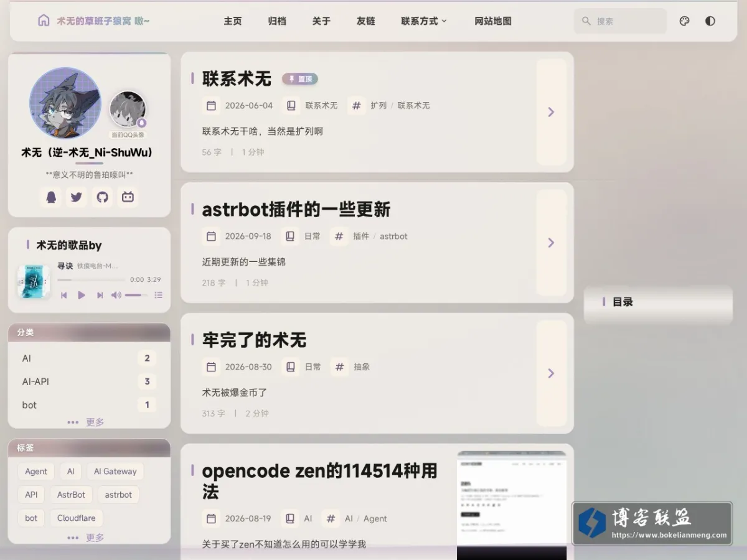Click the hash icon before 抽象 tag
Image resolution: width=747 pixels, height=560 pixels.
click(x=339, y=367)
